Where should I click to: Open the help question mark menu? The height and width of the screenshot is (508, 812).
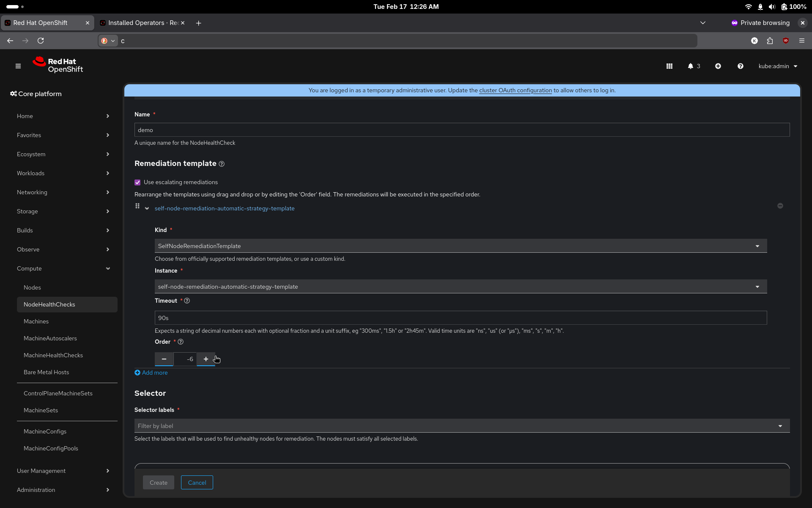tap(740, 66)
